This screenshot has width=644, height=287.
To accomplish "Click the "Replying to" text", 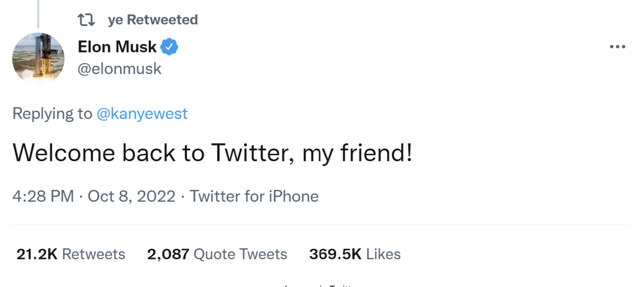I will (52, 113).
